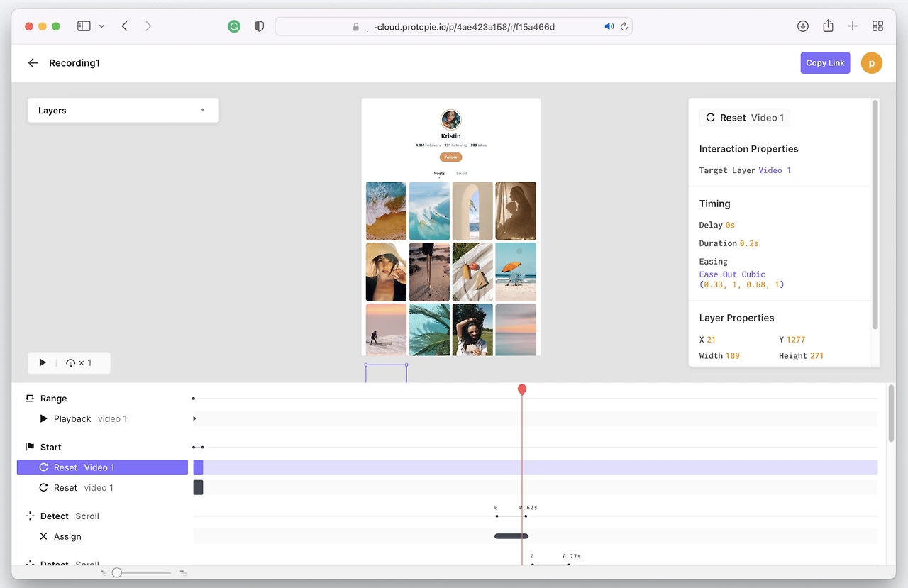Click the Recording1 title
The image size is (908, 588).
click(74, 63)
